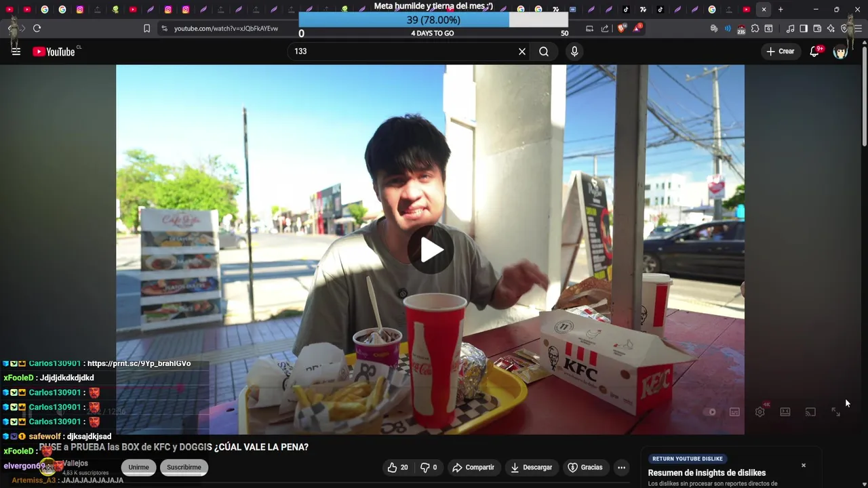The height and width of the screenshot is (488, 868).
Task: Open the music note media control icon
Action: pyautogui.click(x=790, y=28)
